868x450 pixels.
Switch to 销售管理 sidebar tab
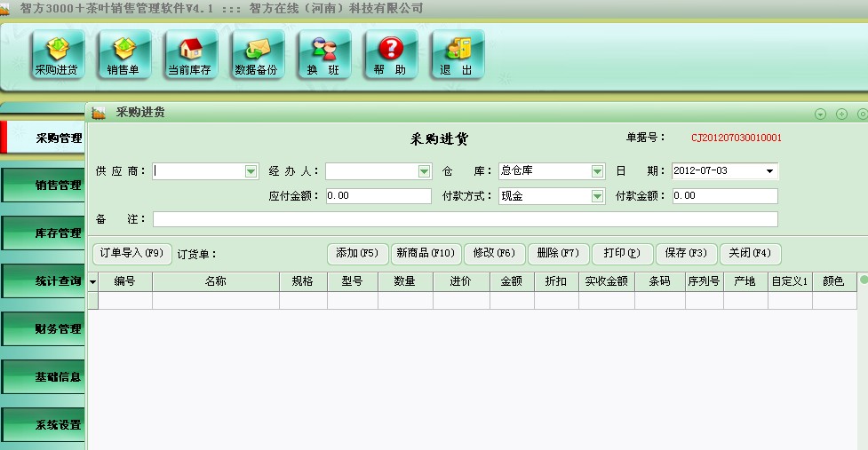click(44, 186)
